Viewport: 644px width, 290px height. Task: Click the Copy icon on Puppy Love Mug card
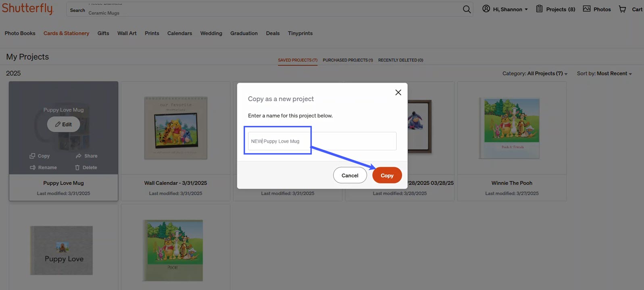tap(32, 156)
